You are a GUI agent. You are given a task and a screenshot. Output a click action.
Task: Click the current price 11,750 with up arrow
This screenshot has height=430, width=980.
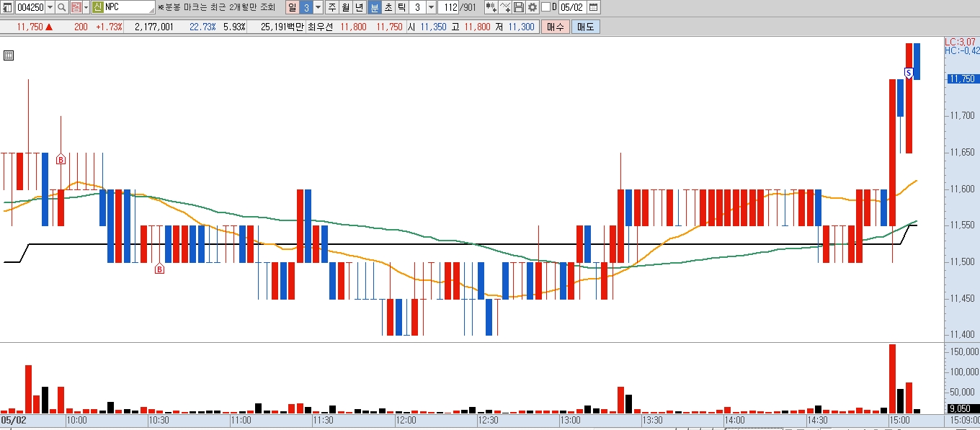pos(34,27)
